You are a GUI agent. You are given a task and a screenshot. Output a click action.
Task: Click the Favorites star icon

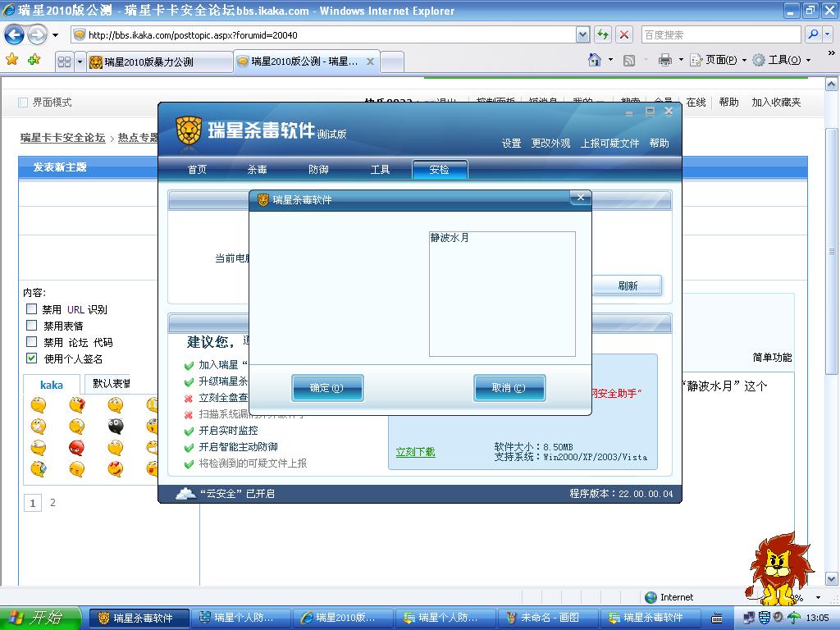tap(11, 60)
